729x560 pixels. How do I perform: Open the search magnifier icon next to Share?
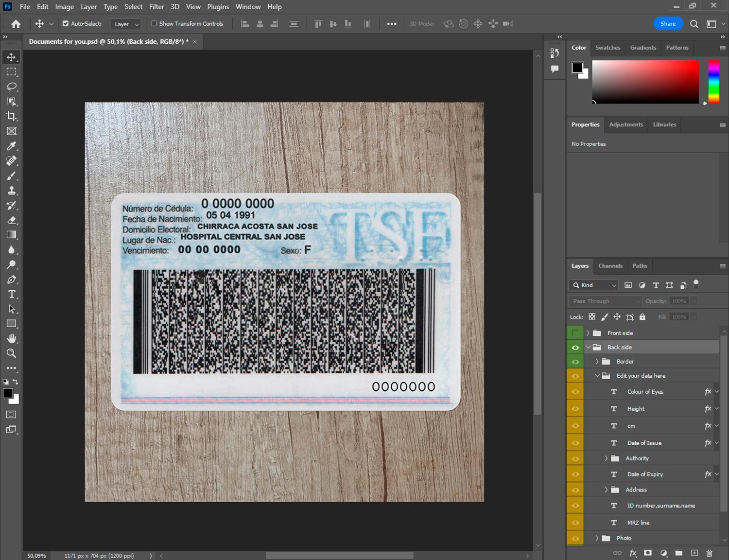pos(694,24)
